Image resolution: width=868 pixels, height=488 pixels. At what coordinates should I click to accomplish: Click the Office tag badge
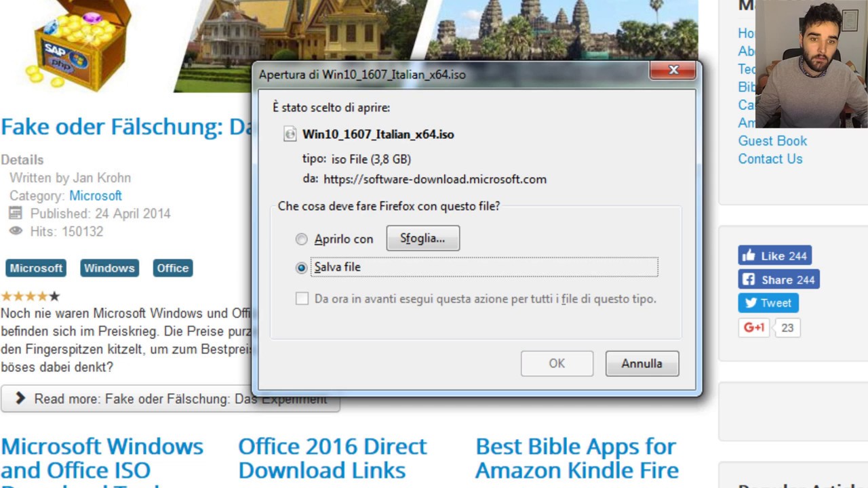[x=173, y=268]
